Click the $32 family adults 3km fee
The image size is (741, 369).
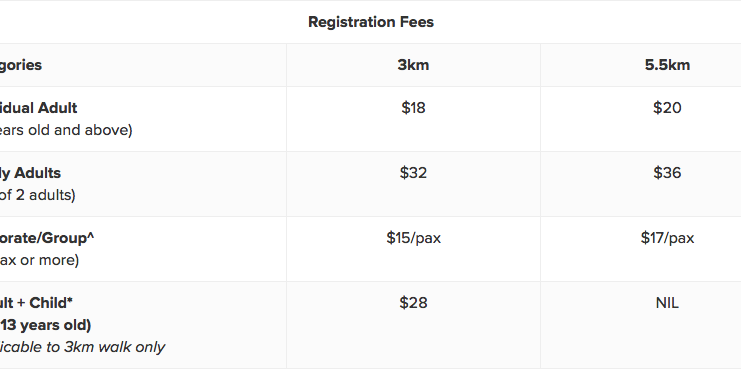tap(413, 173)
